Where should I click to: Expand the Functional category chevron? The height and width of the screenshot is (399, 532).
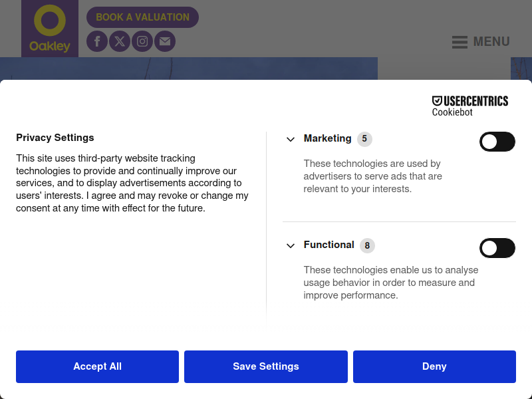[x=291, y=246]
